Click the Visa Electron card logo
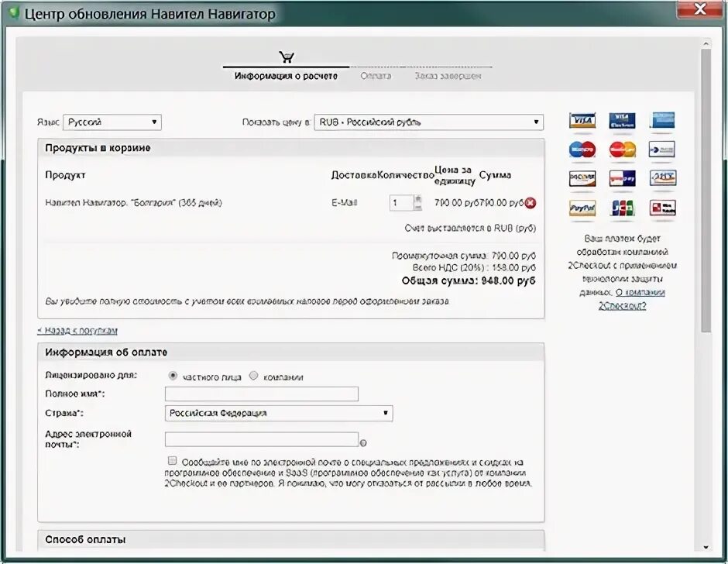This screenshot has height=564, width=728. (x=622, y=121)
